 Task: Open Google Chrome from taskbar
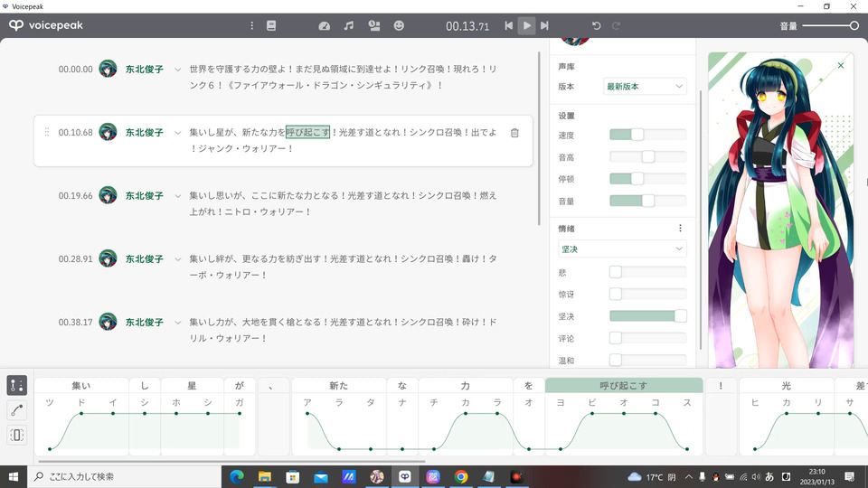click(460, 476)
